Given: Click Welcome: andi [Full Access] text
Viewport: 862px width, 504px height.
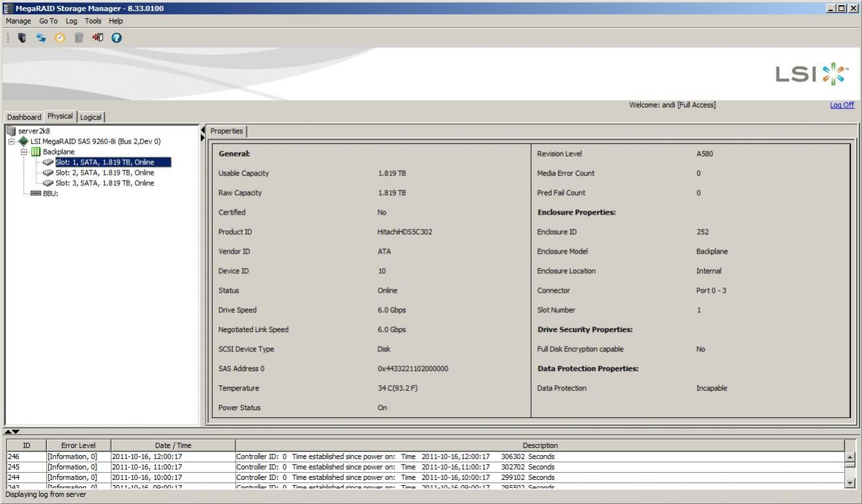Looking at the screenshot, I should point(672,105).
